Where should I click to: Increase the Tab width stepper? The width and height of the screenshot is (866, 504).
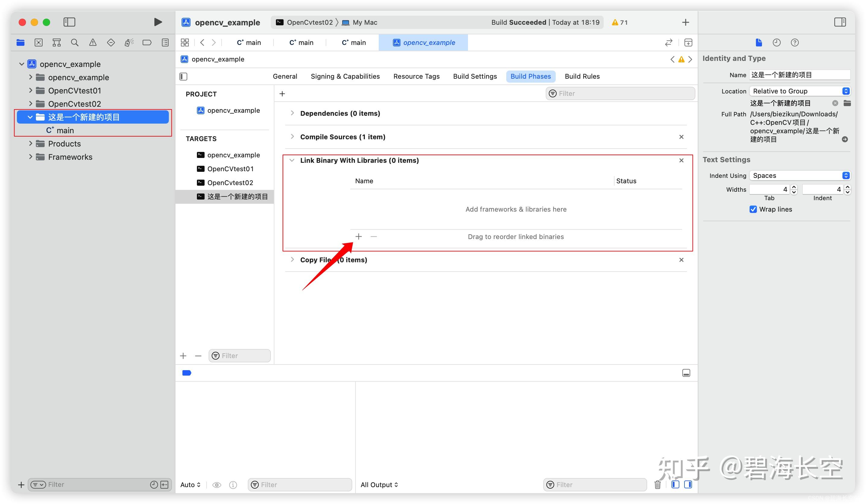tap(794, 187)
